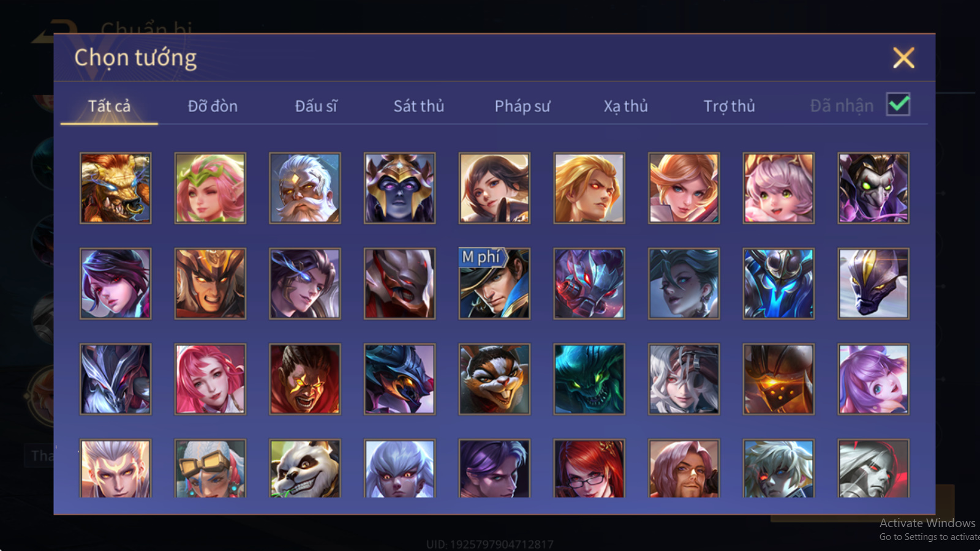The width and height of the screenshot is (980, 551).
Task: Filter by Pháp sư tab
Action: tap(522, 106)
